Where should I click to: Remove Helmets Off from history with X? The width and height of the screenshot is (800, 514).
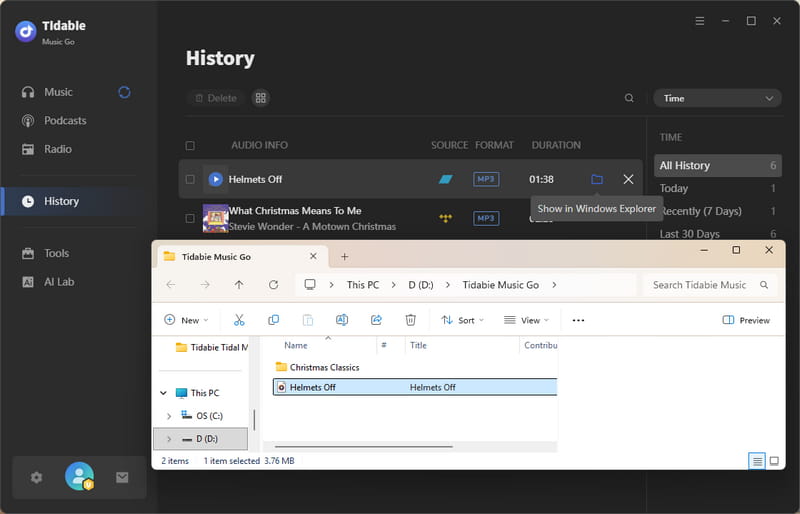tap(628, 179)
